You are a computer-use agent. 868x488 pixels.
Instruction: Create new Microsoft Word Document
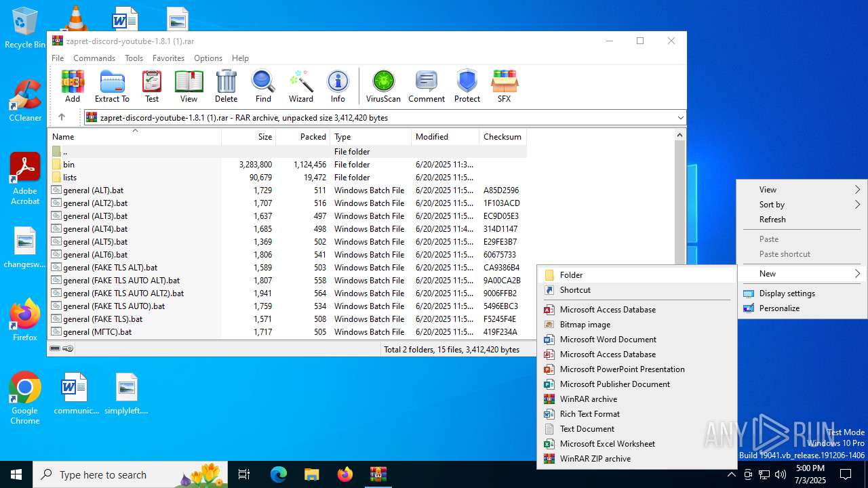pos(637,340)
